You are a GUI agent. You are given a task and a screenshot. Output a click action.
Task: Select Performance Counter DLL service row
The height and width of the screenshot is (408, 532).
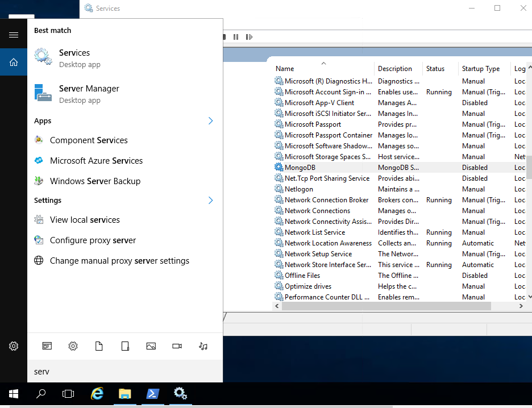pos(400,297)
